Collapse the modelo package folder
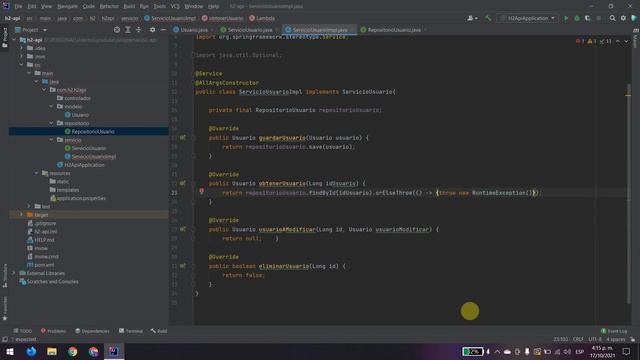 51,107
